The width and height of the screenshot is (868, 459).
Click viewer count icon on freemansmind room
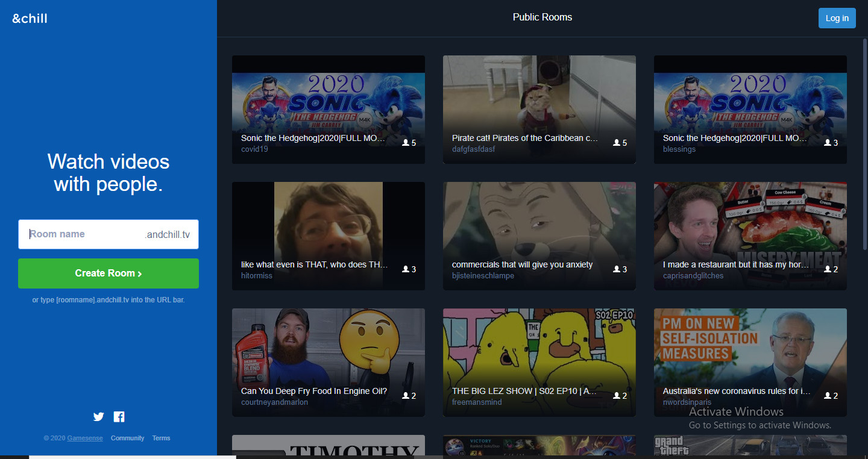coord(617,396)
